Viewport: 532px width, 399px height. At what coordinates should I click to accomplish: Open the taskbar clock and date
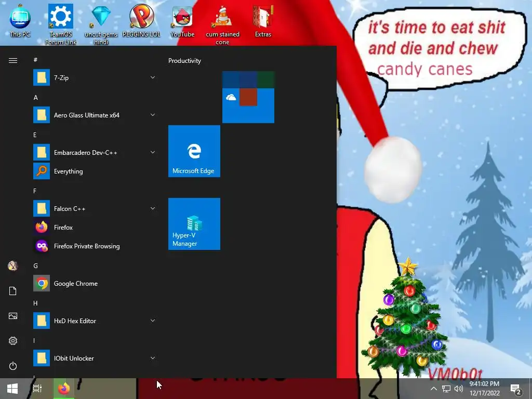(485, 389)
